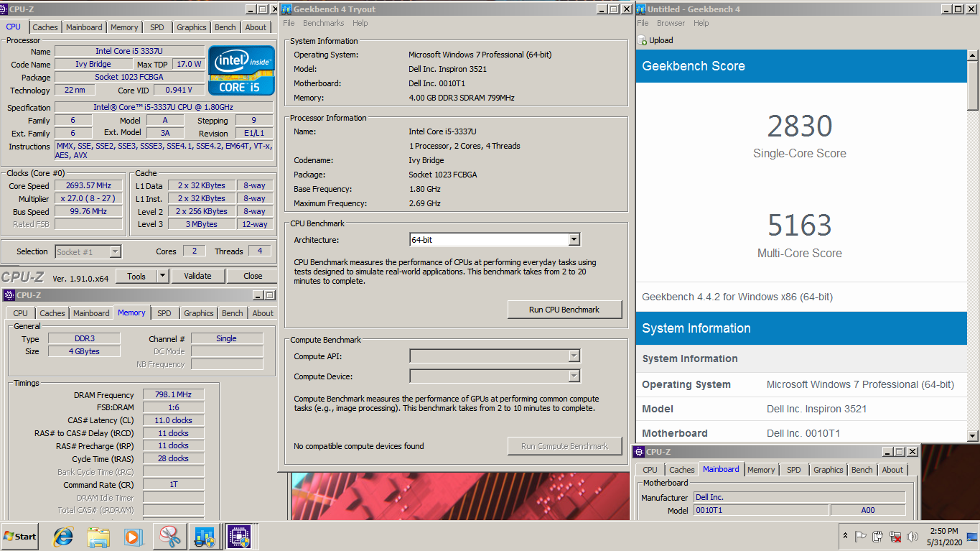Open Internet Explorer from the taskbar
Viewport: 980px width, 551px height.
tap(63, 537)
